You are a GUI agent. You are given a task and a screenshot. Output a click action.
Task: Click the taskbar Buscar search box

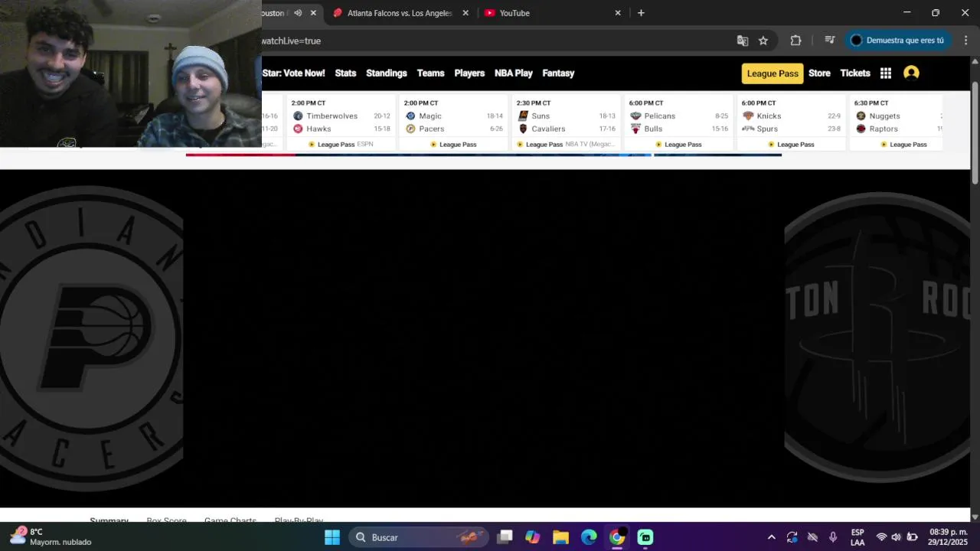420,537
